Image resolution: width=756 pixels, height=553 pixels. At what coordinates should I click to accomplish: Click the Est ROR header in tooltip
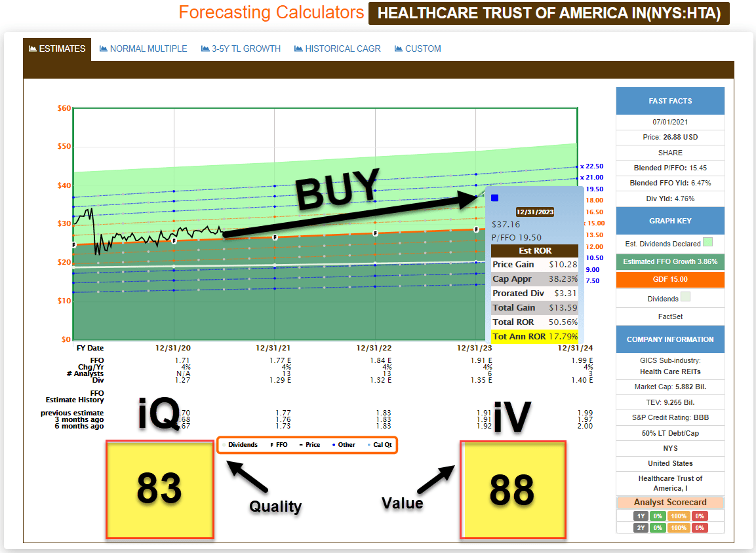pos(534,250)
